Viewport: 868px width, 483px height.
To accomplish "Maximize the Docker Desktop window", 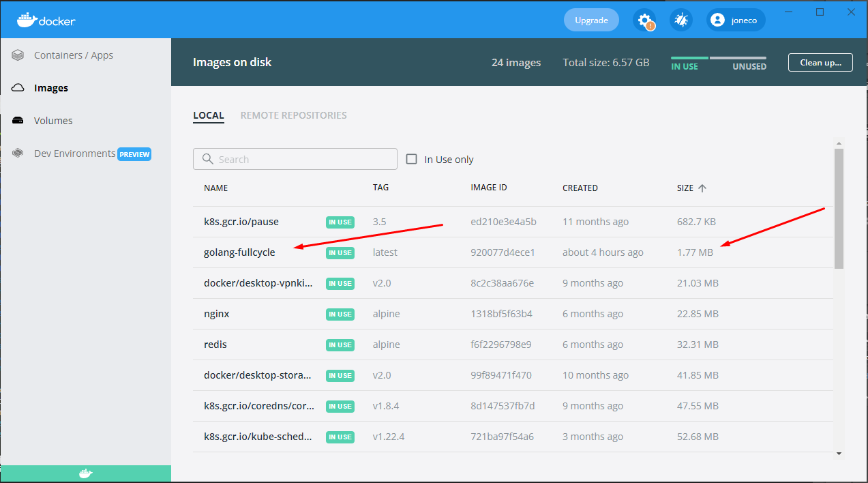I will click(820, 12).
